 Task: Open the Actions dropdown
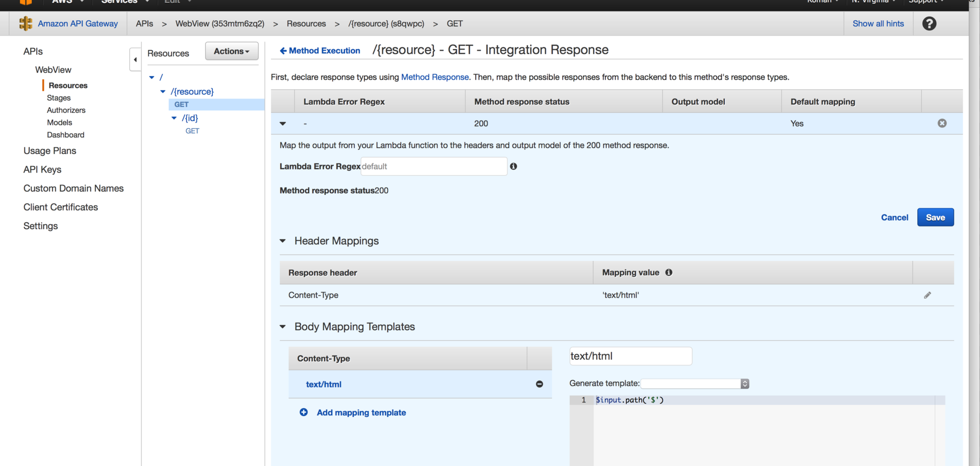click(x=231, y=51)
